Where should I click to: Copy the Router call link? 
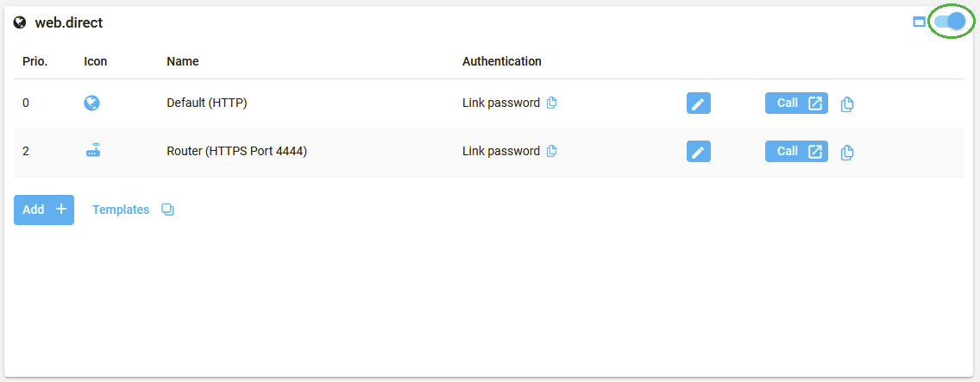click(847, 153)
